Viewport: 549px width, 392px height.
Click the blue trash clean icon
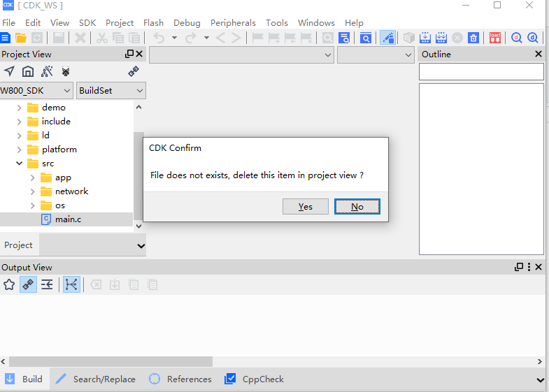[x=473, y=38]
